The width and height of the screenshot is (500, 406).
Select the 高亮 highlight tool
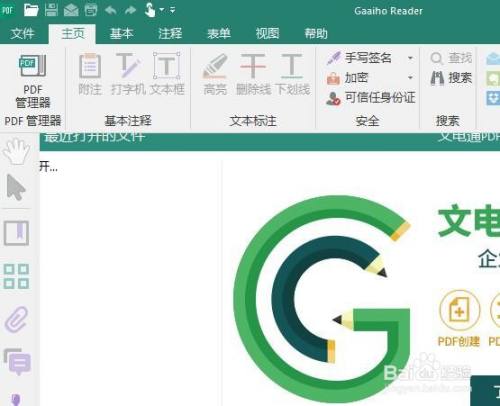click(x=215, y=74)
